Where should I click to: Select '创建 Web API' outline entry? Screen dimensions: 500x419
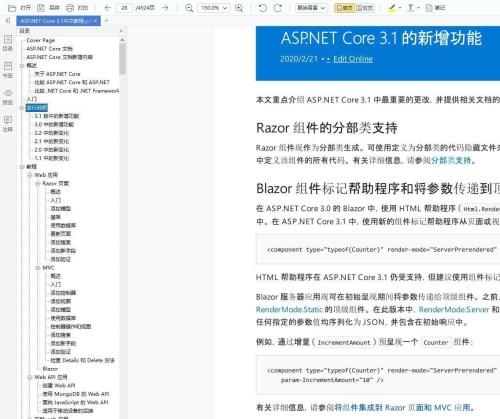[x=59, y=385]
